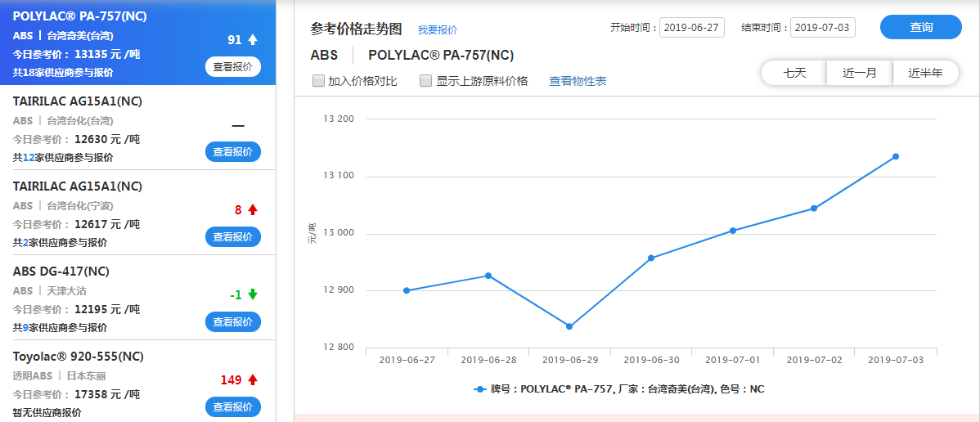
Task: Click the chart data point for 2019-06-30
Action: pos(651,258)
